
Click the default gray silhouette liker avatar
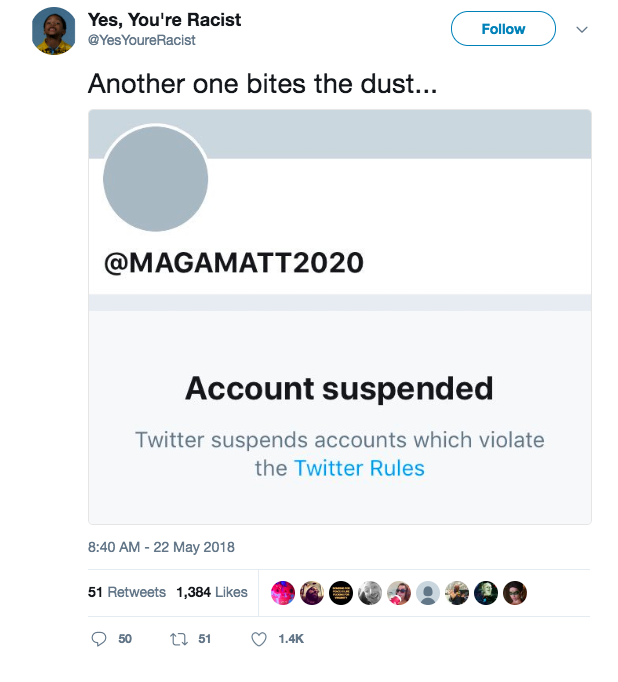pos(428,593)
